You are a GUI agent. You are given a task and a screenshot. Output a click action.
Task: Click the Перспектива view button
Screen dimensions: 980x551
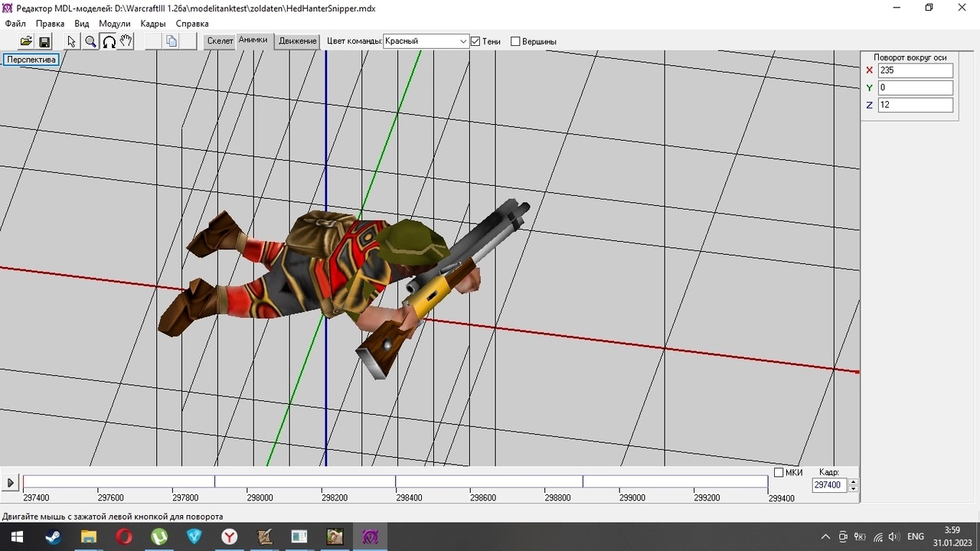31,60
